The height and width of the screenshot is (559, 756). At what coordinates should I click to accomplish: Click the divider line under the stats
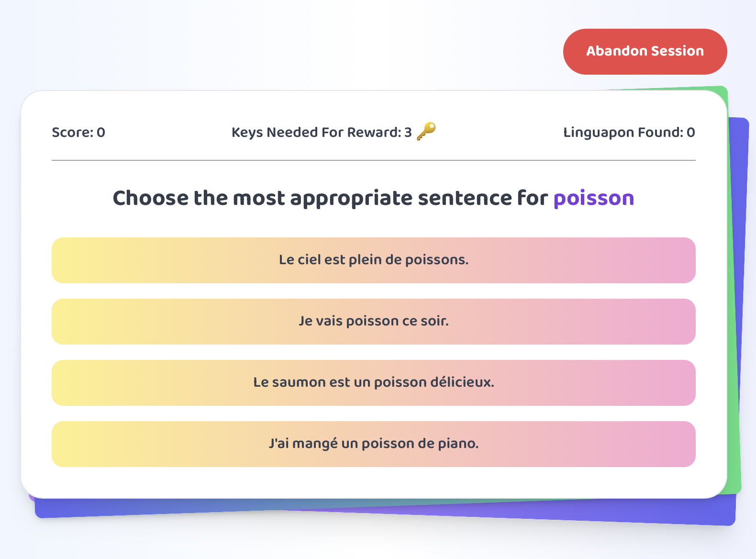click(x=374, y=160)
